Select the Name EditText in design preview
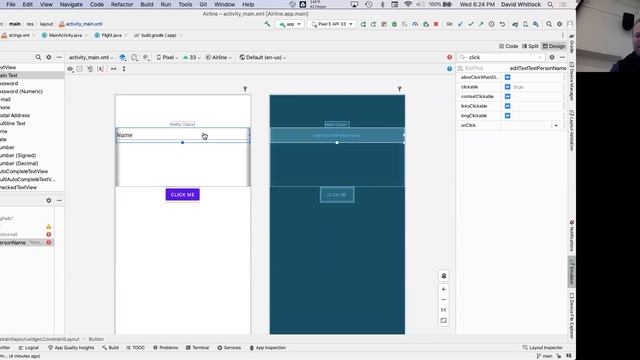 (x=182, y=135)
